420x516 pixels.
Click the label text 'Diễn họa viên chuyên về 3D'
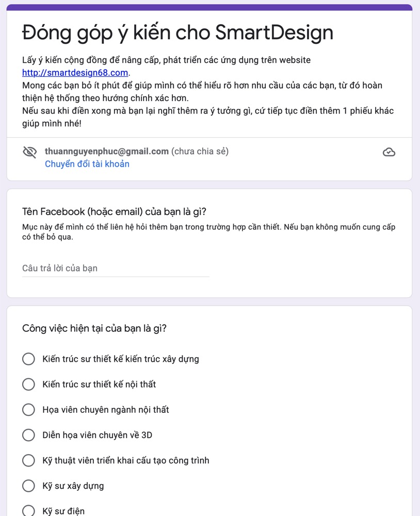click(98, 436)
